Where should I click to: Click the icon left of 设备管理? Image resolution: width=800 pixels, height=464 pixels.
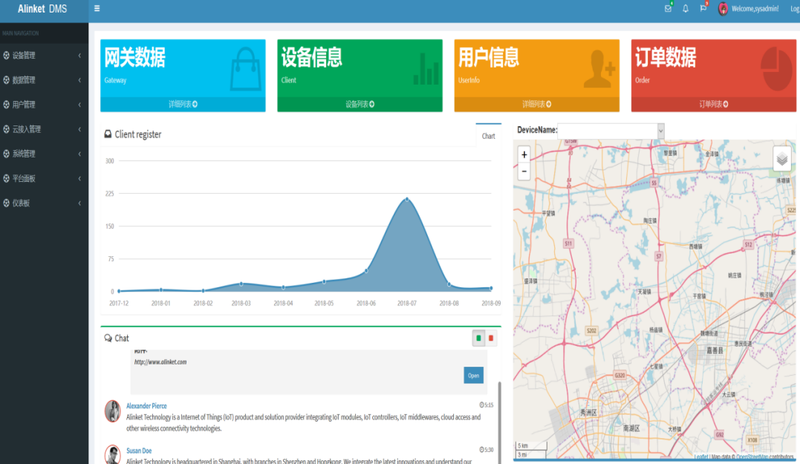6,55
